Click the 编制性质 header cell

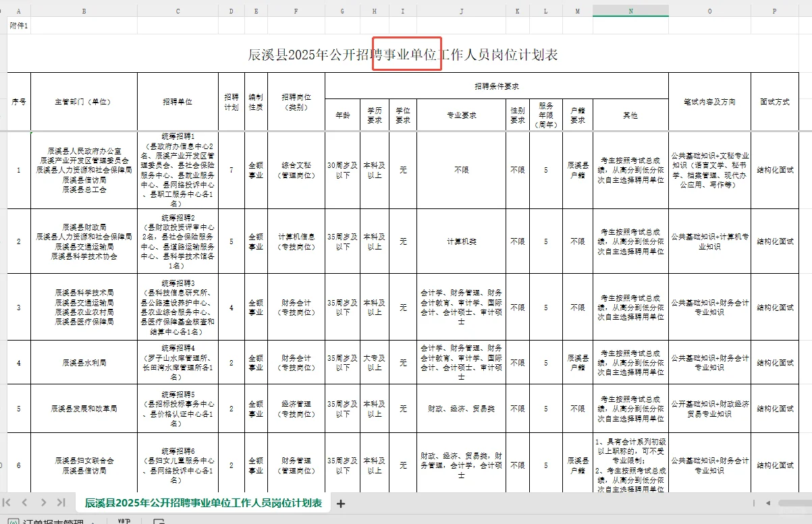pos(256,102)
